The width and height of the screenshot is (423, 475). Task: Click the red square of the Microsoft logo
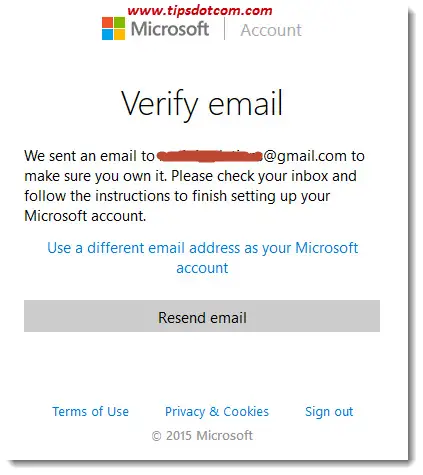[108, 23]
